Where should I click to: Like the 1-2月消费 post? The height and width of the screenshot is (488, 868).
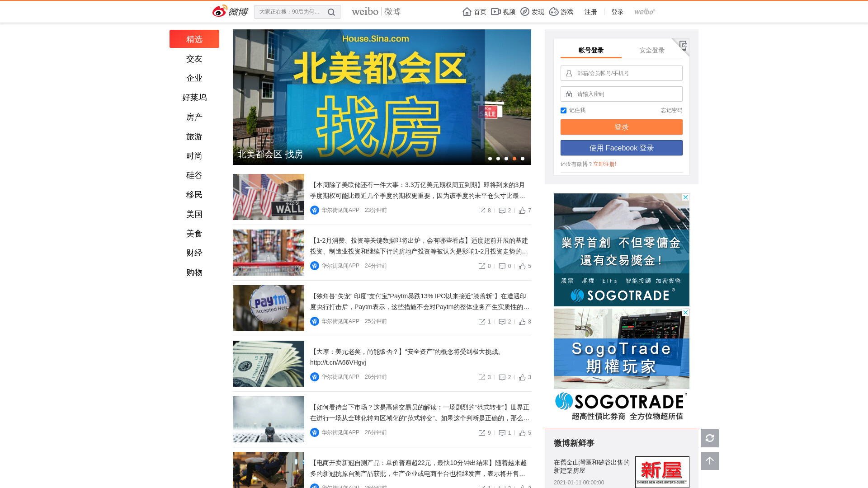[x=522, y=266]
